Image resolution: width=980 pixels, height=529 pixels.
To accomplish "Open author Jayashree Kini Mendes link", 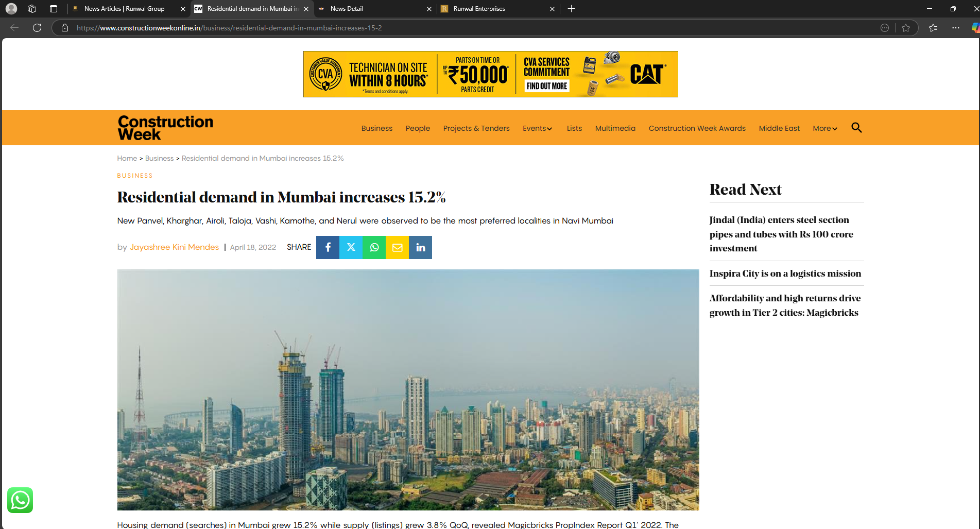I will pos(174,247).
